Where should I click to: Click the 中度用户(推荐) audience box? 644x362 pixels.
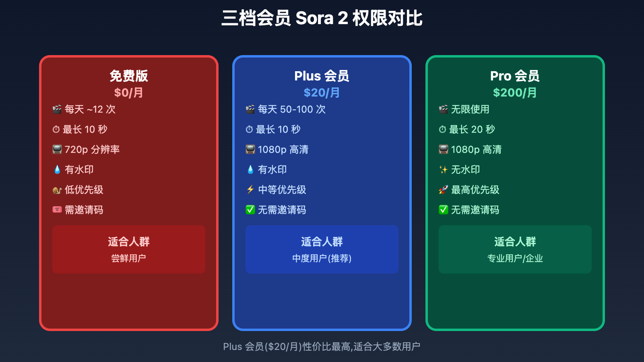322,249
